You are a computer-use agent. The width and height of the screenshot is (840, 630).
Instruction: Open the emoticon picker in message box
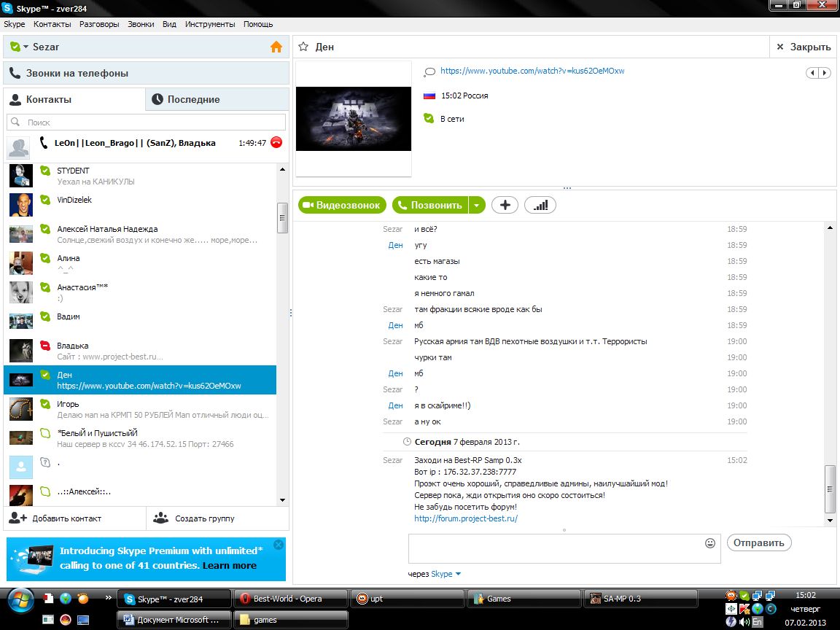[709, 543]
